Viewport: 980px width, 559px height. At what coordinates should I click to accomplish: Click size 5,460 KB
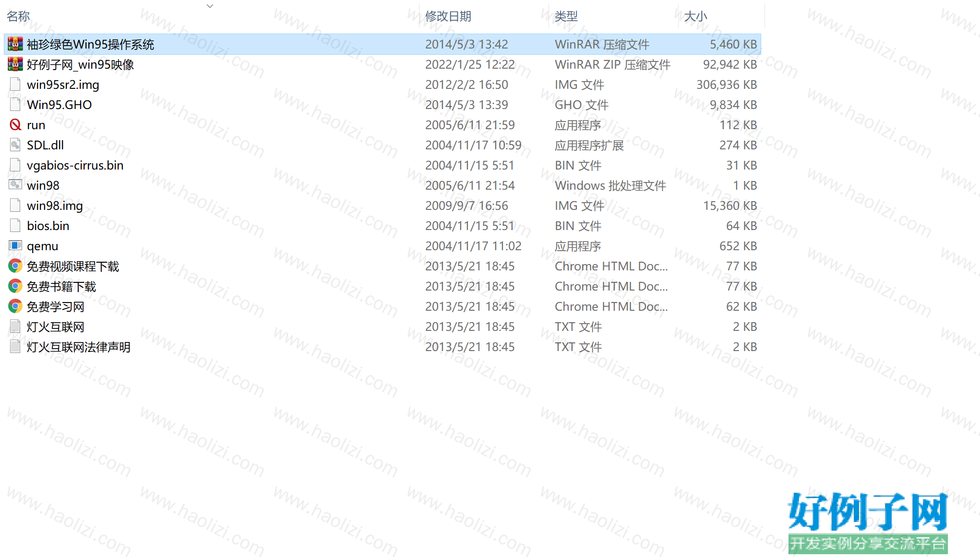[x=733, y=45]
